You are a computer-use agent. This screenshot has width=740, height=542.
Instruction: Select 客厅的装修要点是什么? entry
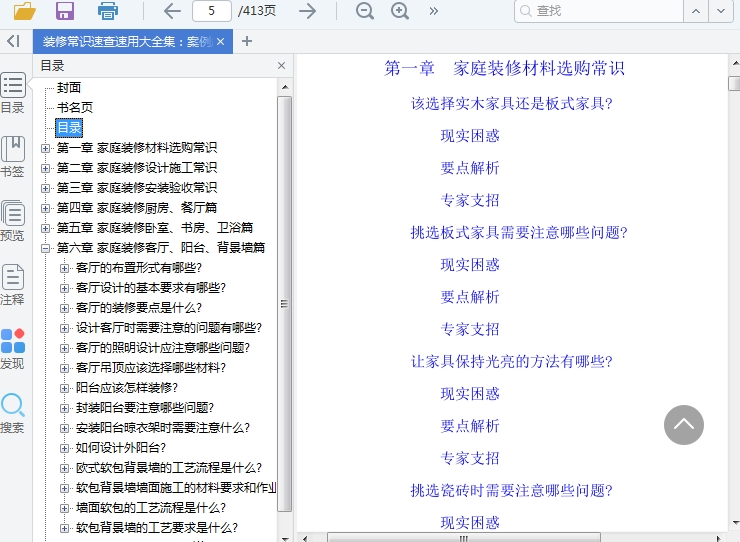click(139, 308)
